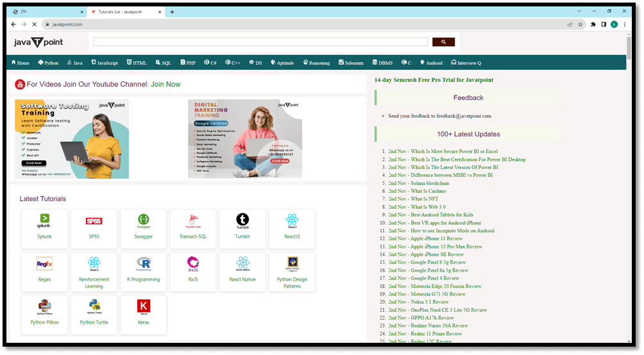The image size is (644, 355).
Task: Click the share page icon
Action: coord(570,24)
